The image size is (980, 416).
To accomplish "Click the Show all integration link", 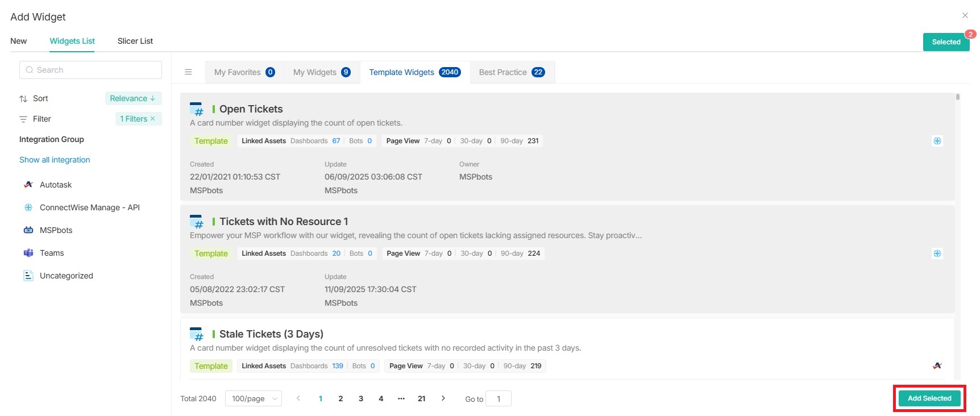I will pyautogui.click(x=55, y=160).
